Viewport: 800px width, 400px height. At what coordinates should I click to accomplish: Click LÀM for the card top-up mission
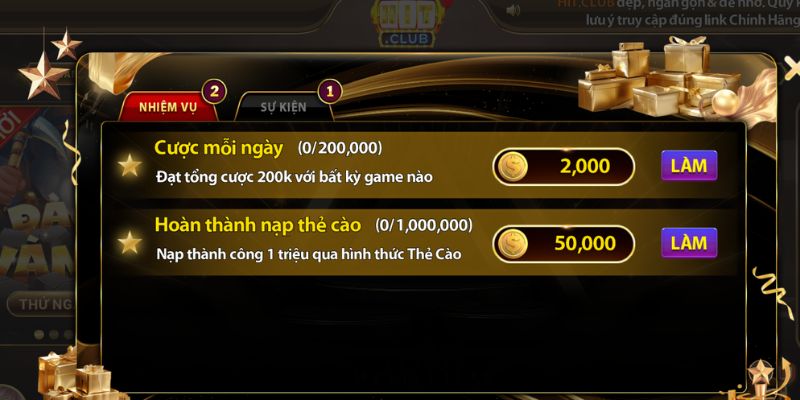click(689, 243)
